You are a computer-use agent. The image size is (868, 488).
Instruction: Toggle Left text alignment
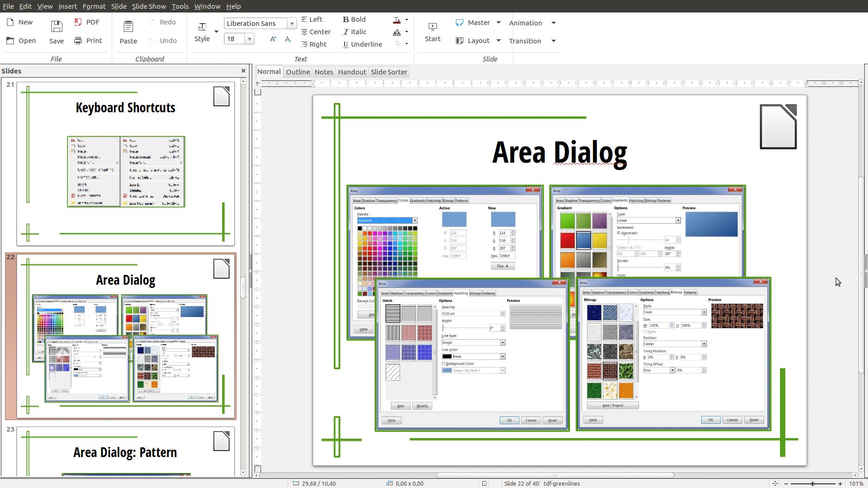pos(312,19)
